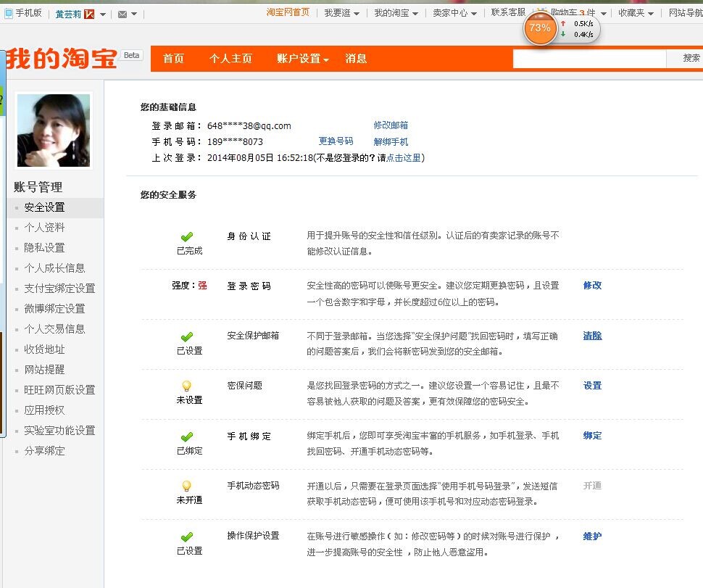This screenshot has width=703, height=588.
Task: Click the profile avatar photo
Action: pyautogui.click(x=54, y=131)
